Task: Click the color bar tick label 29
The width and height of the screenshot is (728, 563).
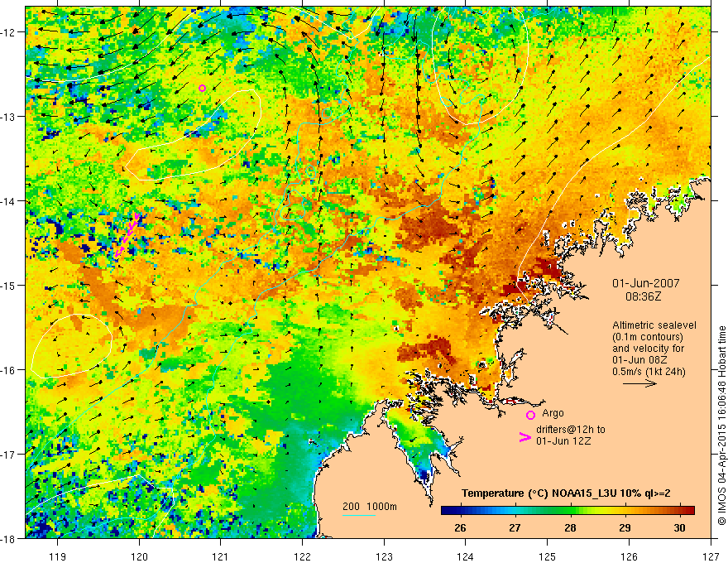Action: click(625, 527)
